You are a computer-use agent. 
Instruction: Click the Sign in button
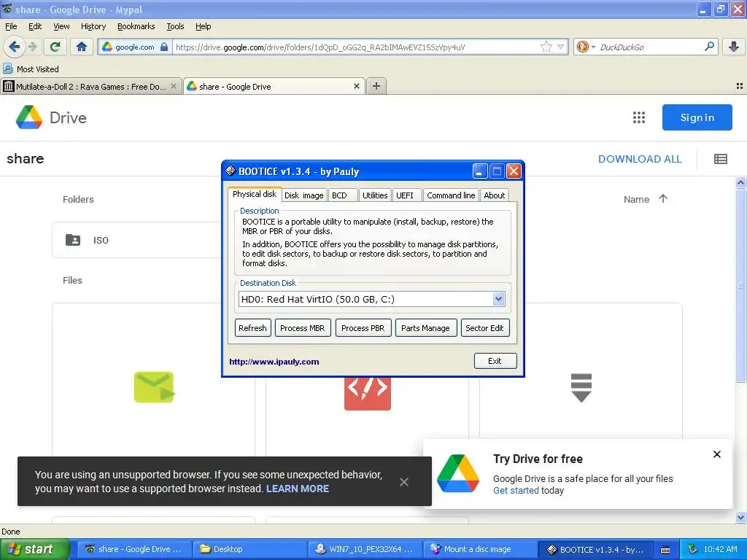(697, 117)
